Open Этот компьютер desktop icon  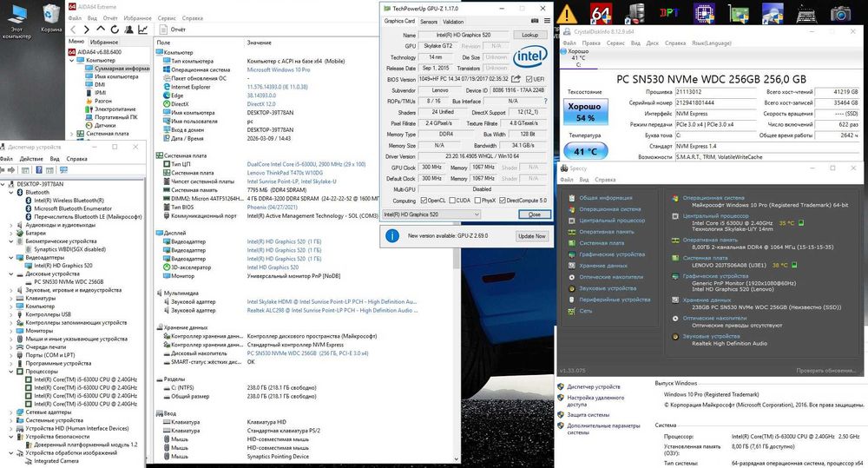[x=17, y=21]
